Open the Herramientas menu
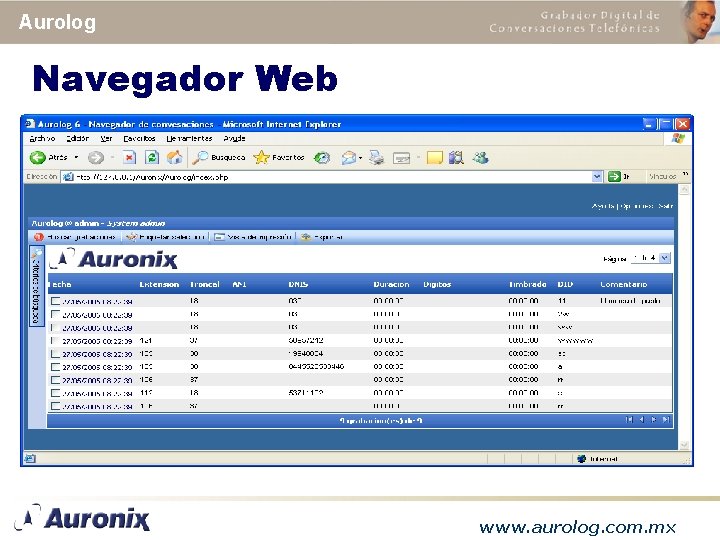This screenshot has height=540, width=720. point(189,138)
